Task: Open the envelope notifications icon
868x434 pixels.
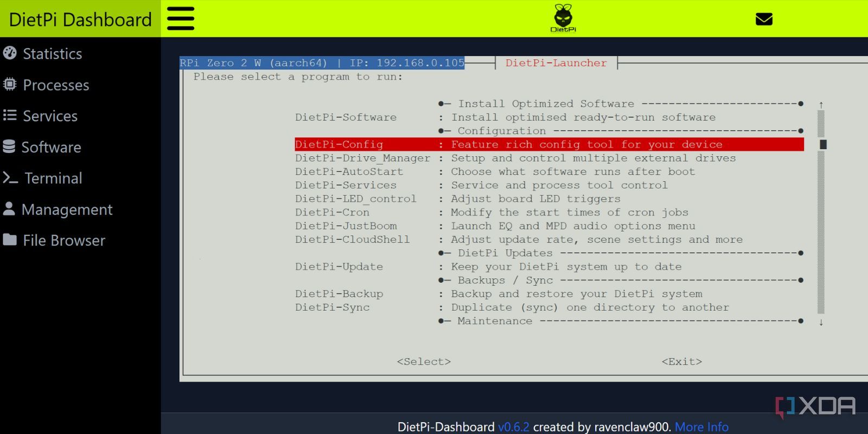Action: 764,20
